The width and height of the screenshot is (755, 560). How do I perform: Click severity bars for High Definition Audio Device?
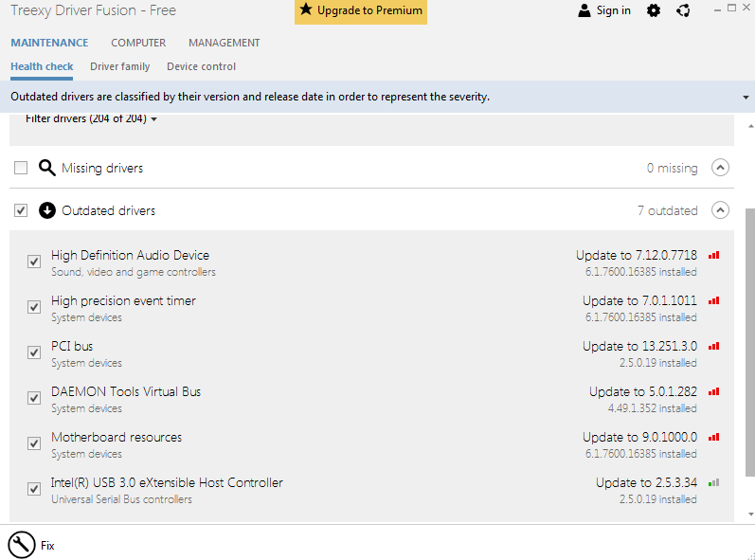point(713,255)
